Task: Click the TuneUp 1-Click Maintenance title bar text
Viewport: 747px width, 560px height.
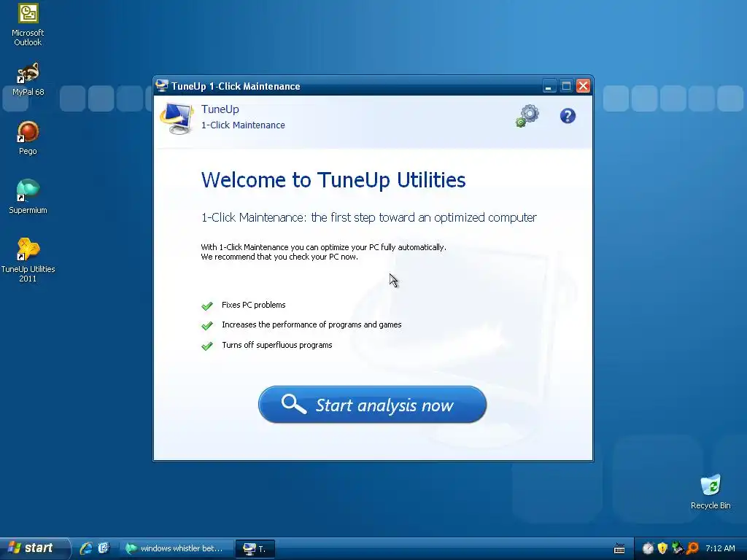Action: tap(236, 86)
